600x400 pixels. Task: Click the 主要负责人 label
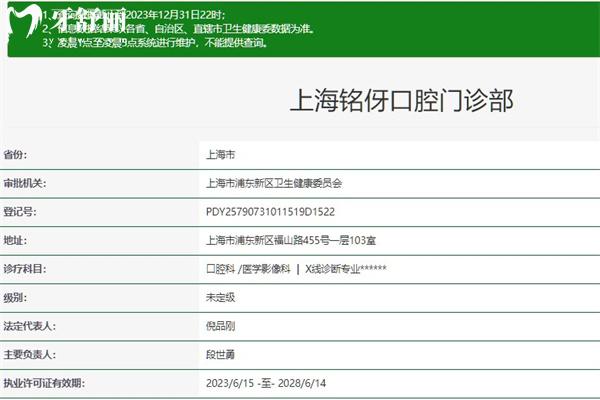(29, 354)
